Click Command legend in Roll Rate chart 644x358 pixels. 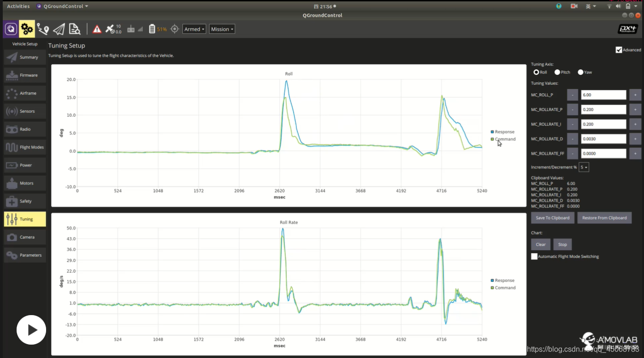point(503,288)
